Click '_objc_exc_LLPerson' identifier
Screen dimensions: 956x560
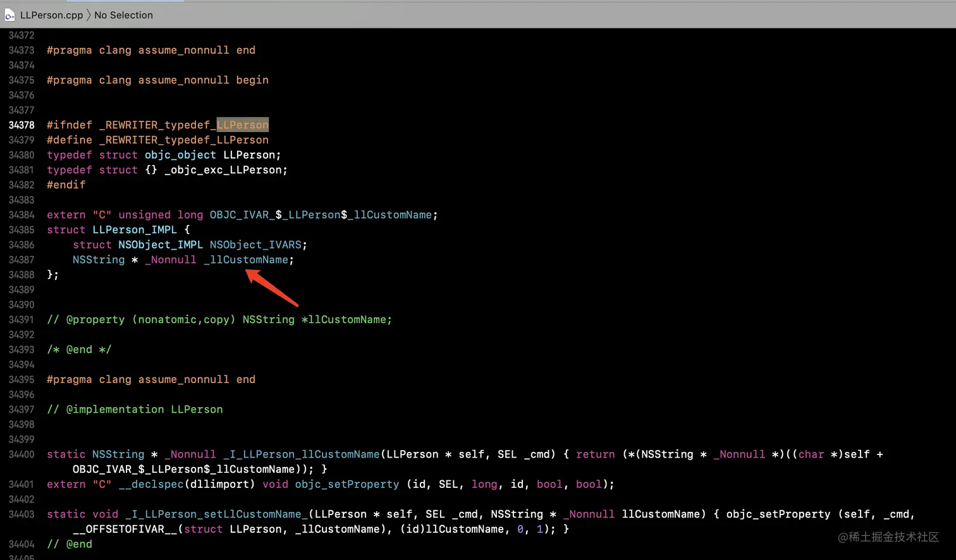[x=223, y=170]
